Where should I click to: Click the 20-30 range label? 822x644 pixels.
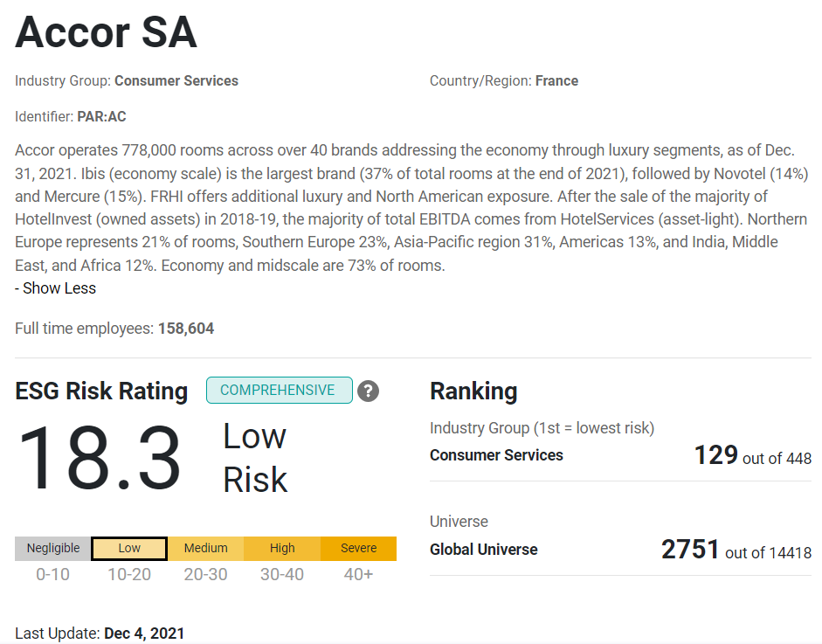point(205,575)
